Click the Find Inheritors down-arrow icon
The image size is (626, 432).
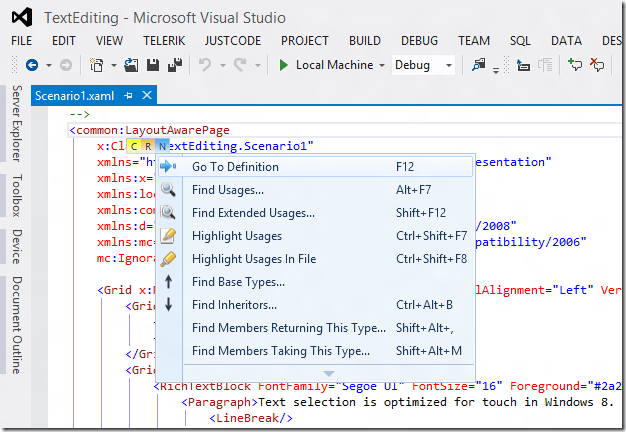[x=168, y=305]
